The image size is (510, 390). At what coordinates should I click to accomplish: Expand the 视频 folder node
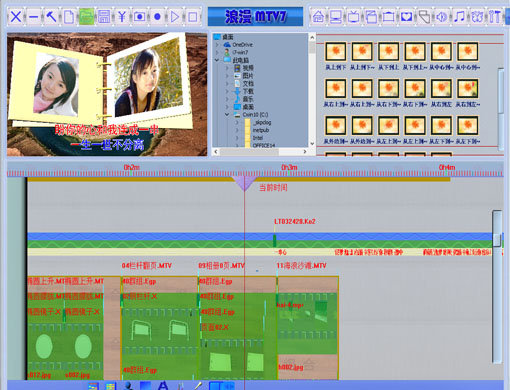click(227, 68)
